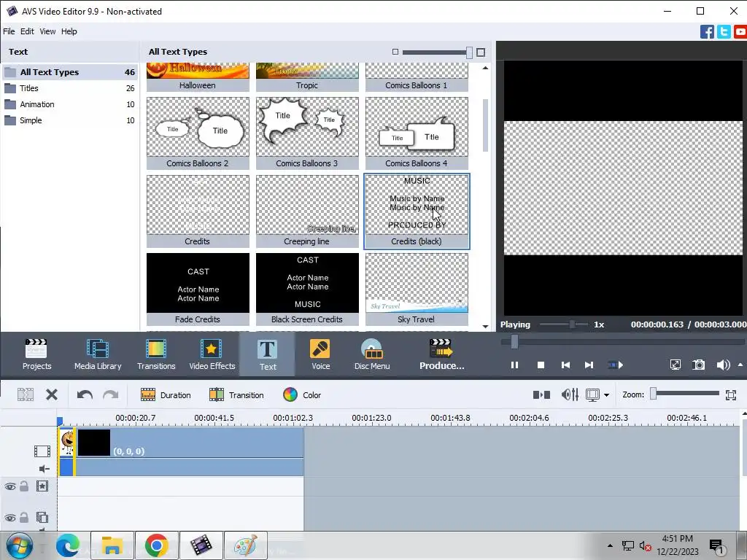Open the Facebook link icon
747x560 pixels.
(707, 32)
